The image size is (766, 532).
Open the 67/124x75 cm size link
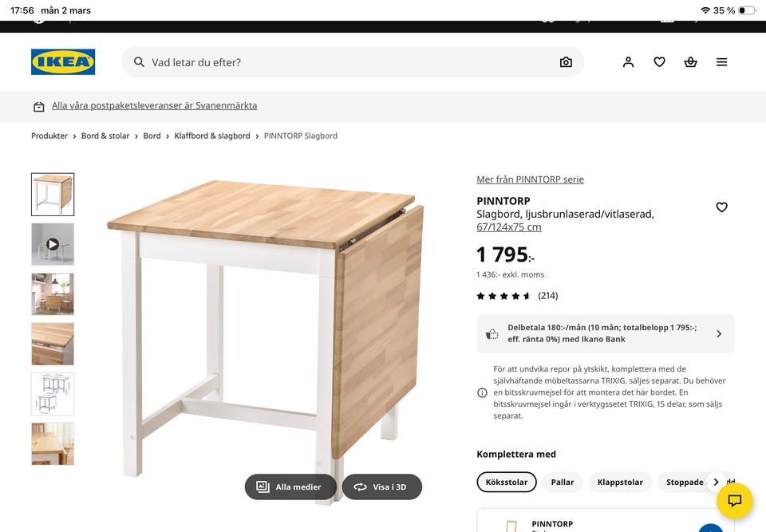coord(509,227)
